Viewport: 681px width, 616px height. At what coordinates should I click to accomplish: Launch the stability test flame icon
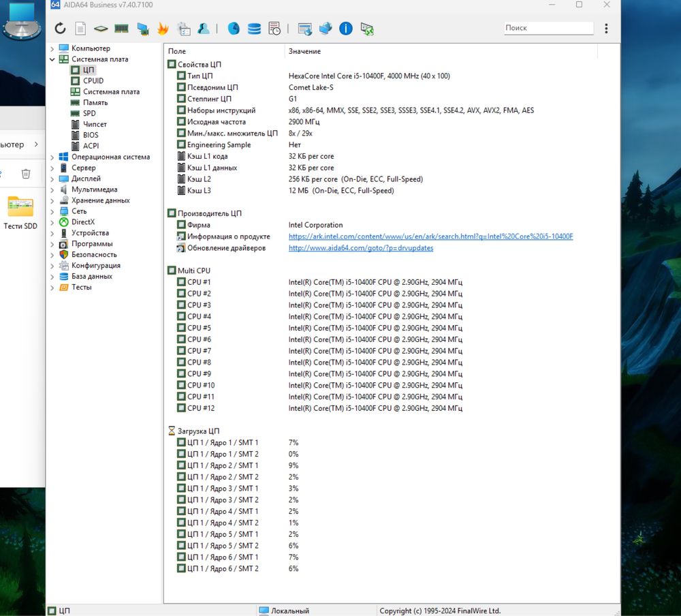(163, 29)
